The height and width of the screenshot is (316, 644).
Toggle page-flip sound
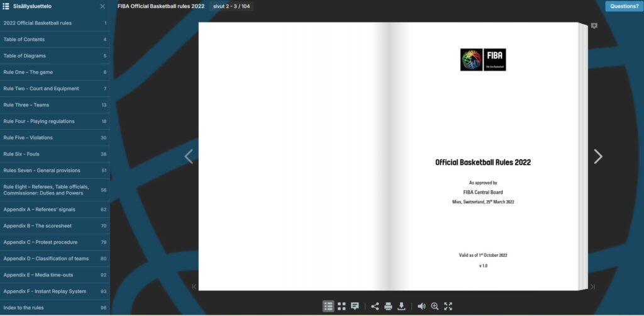(421, 306)
